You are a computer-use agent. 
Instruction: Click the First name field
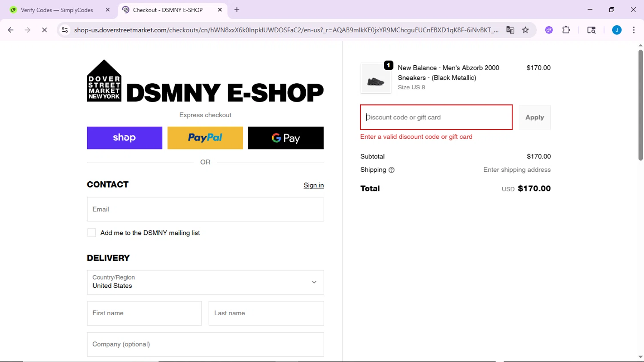pyautogui.click(x=144, y=313)
